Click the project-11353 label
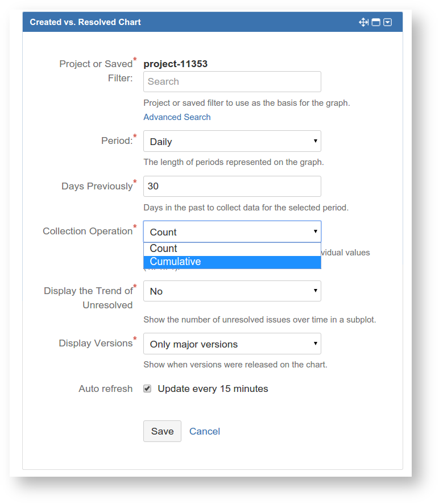The height and width of the screenshot is (504, 439). click(x=175, y=64)
